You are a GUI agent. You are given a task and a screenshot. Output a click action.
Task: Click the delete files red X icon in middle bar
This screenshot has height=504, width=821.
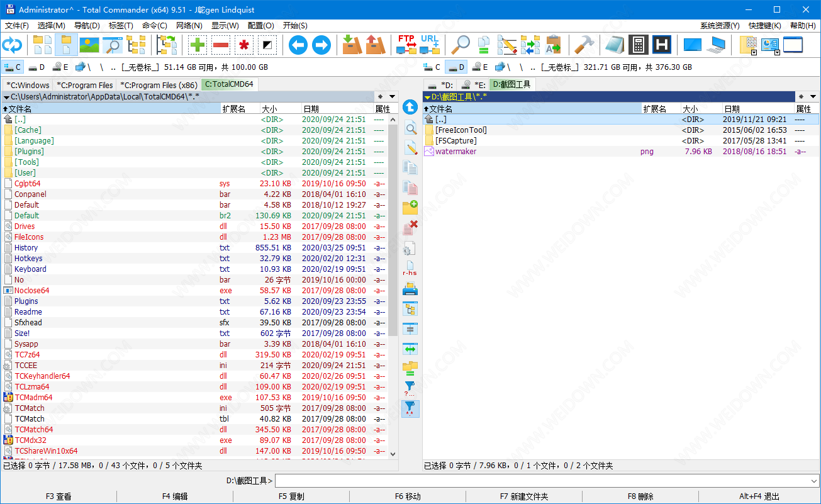pos(410,228)
